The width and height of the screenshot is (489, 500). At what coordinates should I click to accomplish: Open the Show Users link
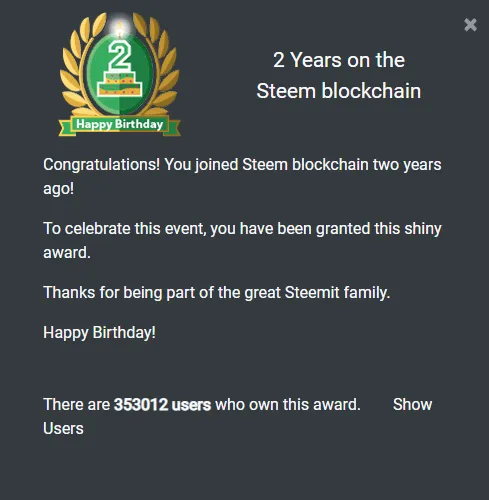pyautogui.click(x=412, y=404)
